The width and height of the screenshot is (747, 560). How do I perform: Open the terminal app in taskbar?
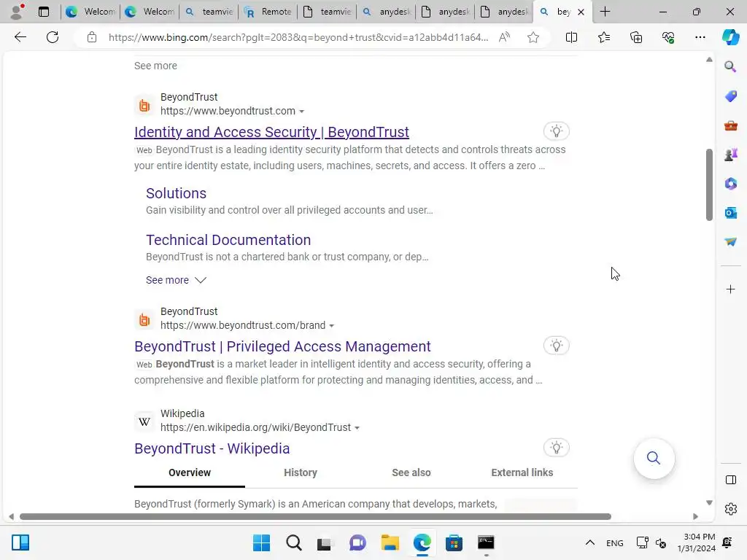pyautogui.click(x=486, y=542)
